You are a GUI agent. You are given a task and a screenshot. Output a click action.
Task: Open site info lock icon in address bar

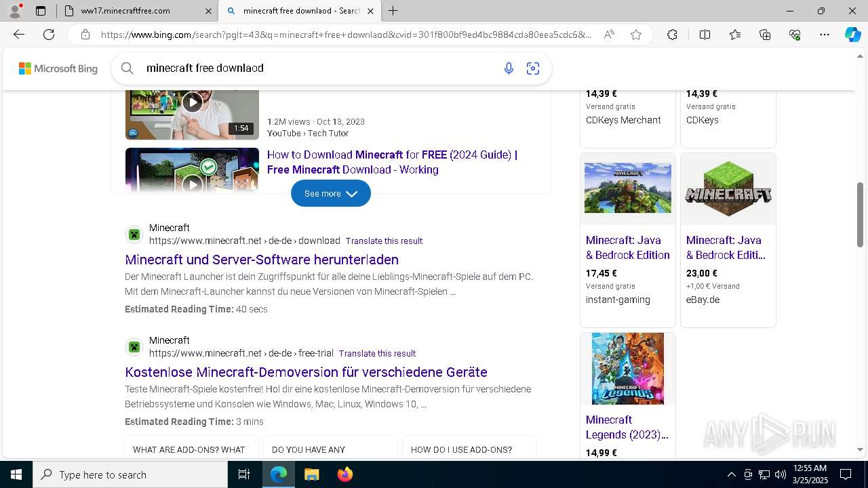(x=85, y=35)
